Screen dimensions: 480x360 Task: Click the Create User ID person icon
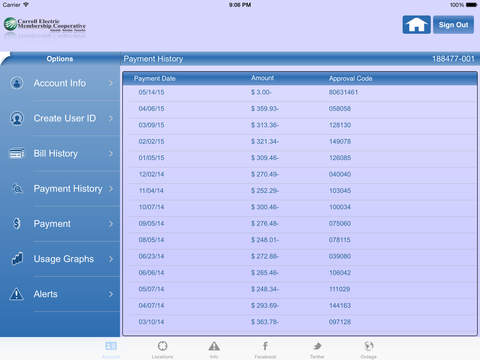17,118
